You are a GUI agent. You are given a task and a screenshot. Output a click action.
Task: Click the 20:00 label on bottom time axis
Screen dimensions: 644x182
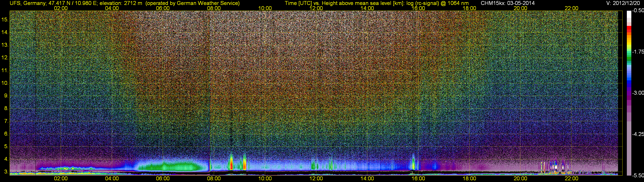tap(521, 179)
